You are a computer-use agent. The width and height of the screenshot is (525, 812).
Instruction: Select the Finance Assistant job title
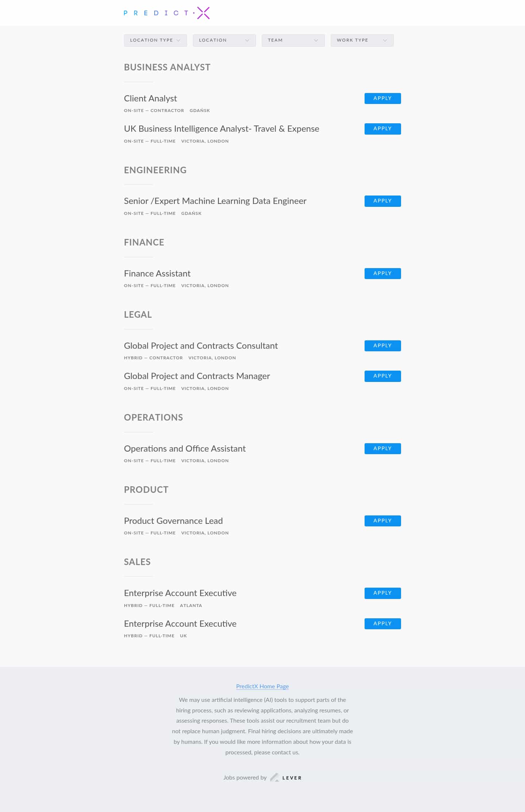(157, 273)
